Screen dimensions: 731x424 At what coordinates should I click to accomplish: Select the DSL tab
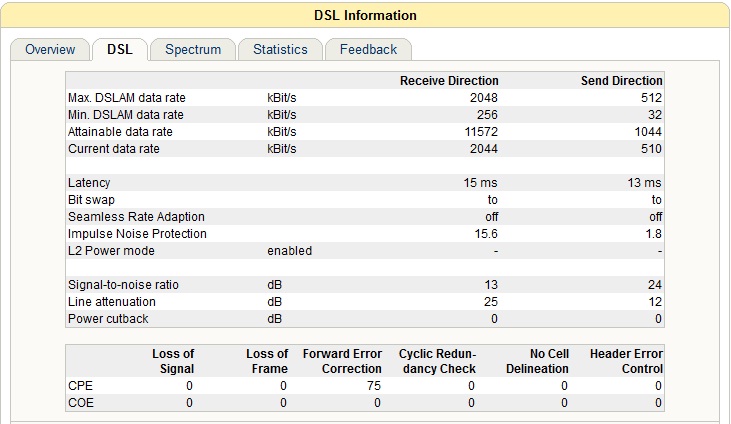[120, 49]
